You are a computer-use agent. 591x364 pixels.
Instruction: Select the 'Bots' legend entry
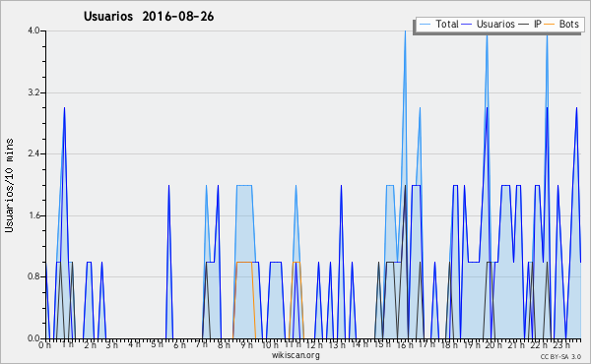coord(568,24)
